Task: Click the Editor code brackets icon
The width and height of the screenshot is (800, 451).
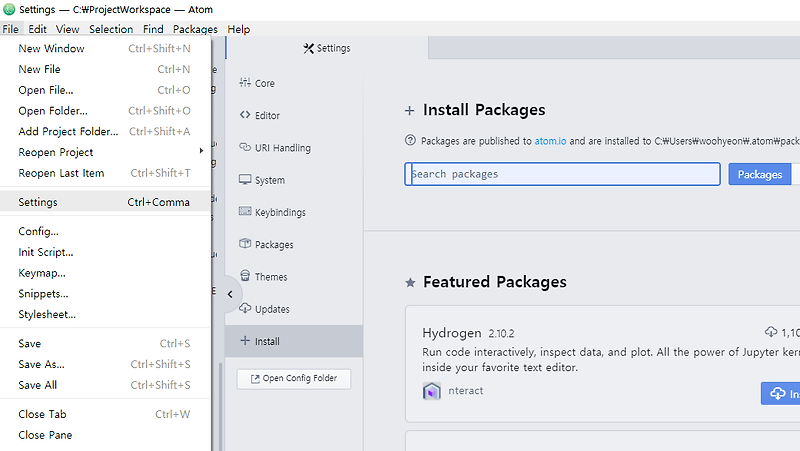Action: point(245,115)
